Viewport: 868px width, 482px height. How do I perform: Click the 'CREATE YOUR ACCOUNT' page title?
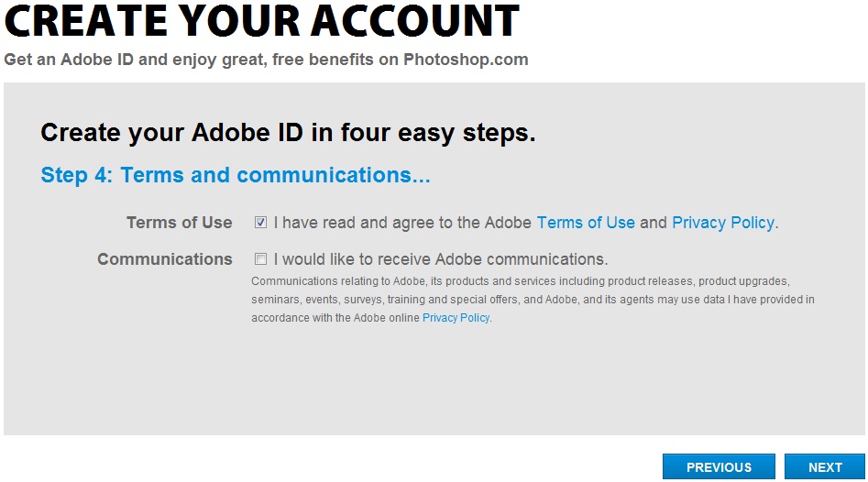coord(262,21)
